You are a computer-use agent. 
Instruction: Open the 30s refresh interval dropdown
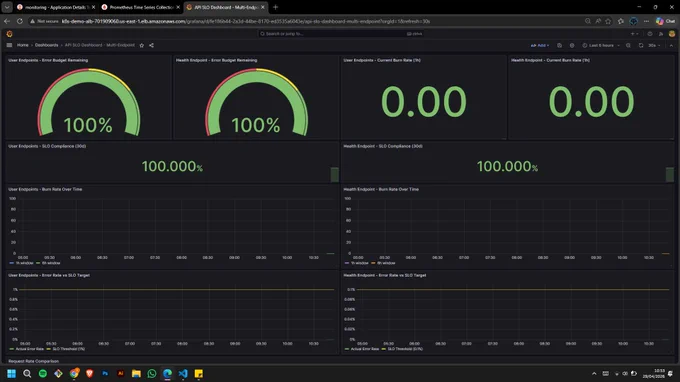pyautogui.click(x=654, y=45)
